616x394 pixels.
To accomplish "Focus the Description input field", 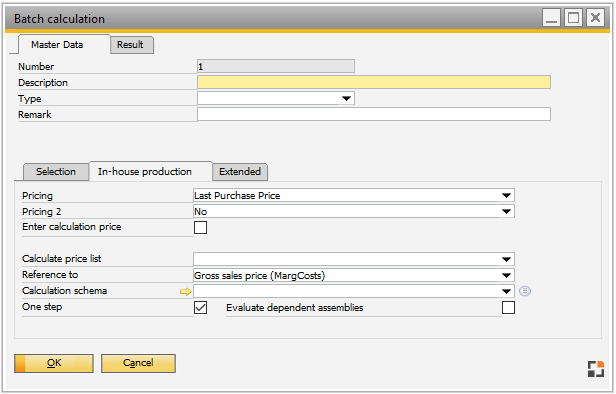I will pyautogui.click(x=374, y=82).
